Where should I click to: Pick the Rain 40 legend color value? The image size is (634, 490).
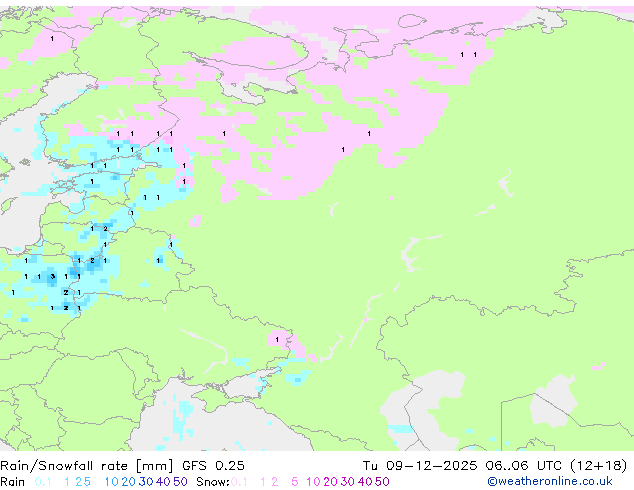coord(163,482)
